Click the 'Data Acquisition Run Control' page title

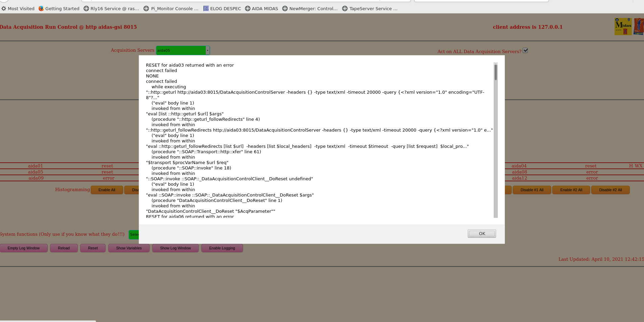pos(68,27)
